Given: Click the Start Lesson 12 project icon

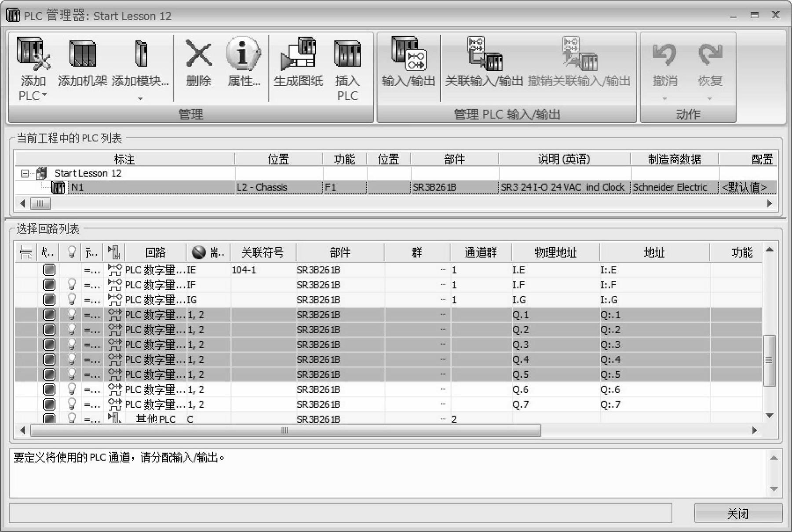Looking at the screenshot, I should point(41,173).
